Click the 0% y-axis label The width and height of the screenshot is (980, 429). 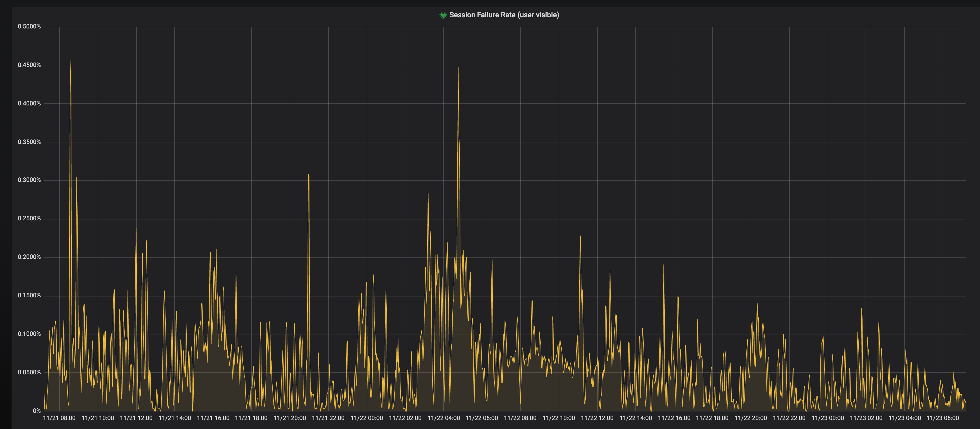pyautogui.click(x=37, y=411)
